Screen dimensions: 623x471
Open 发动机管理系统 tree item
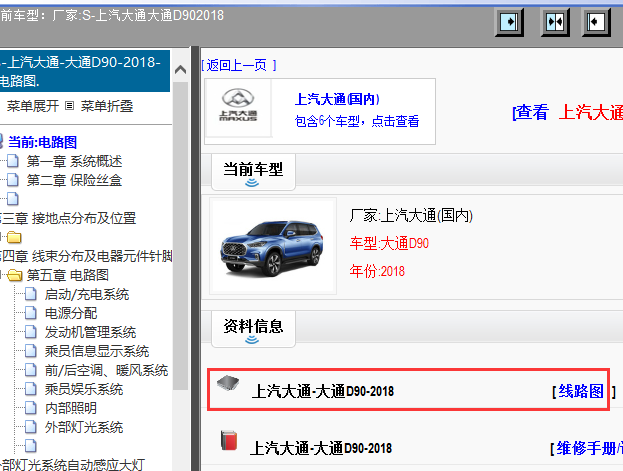[x=90, y=332]
